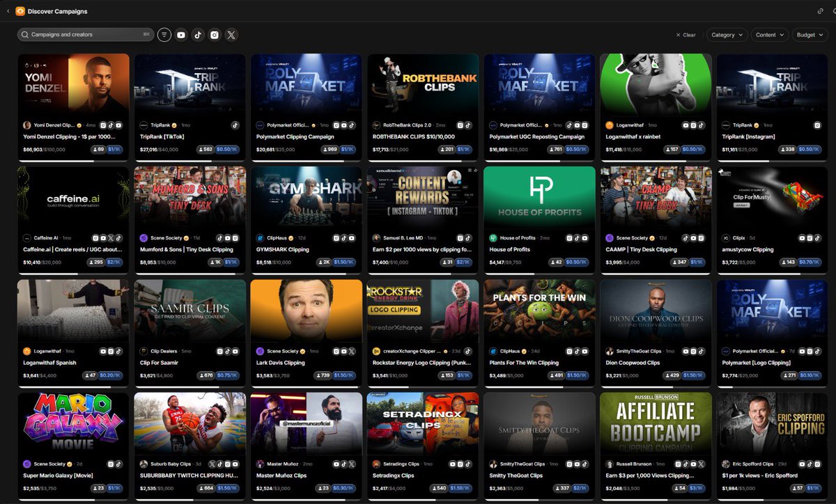Open the Super Mario Galaxy Movie thumbnail
The image size is (836, 504).
(73, 424)
